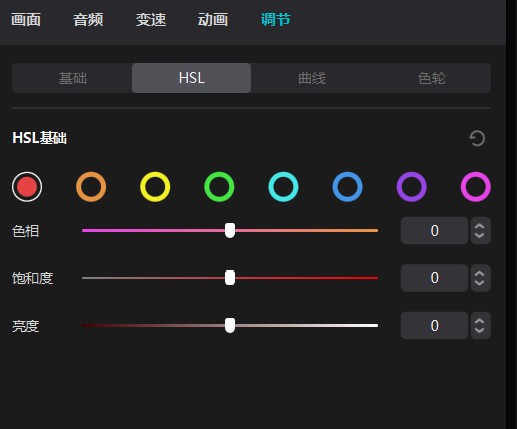Screen dimensions: 517x429
Task: Click the 饱和度 value input field
Action: click(434, 278)
